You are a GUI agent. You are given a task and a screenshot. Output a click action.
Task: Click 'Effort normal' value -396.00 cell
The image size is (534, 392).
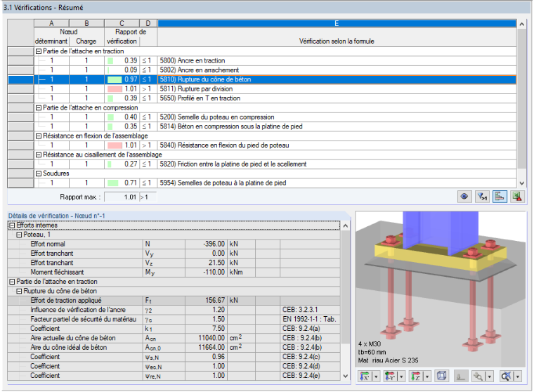click(206, 244)
